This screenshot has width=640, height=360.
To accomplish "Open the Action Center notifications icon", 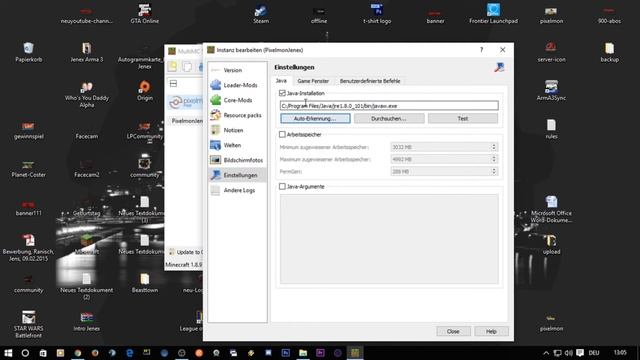I will [580, 353].
